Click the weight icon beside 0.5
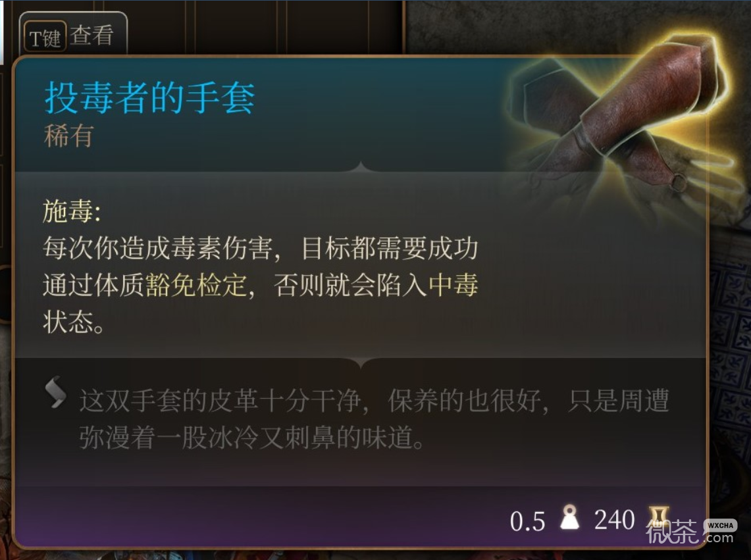The height and width of the screenshot is (560, 751). tap(569, 518)
